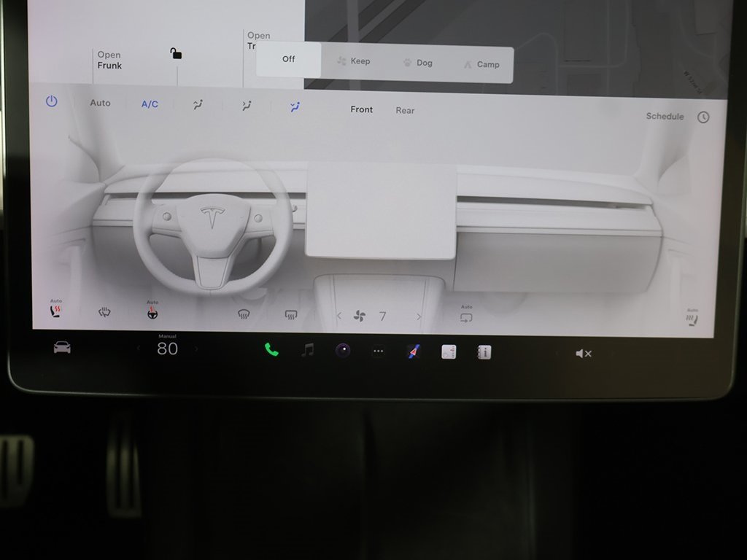The width and height of the screenshot is (747, 560).
Task: Unmute audio with the speaker icon
Action: pos(583,354)
